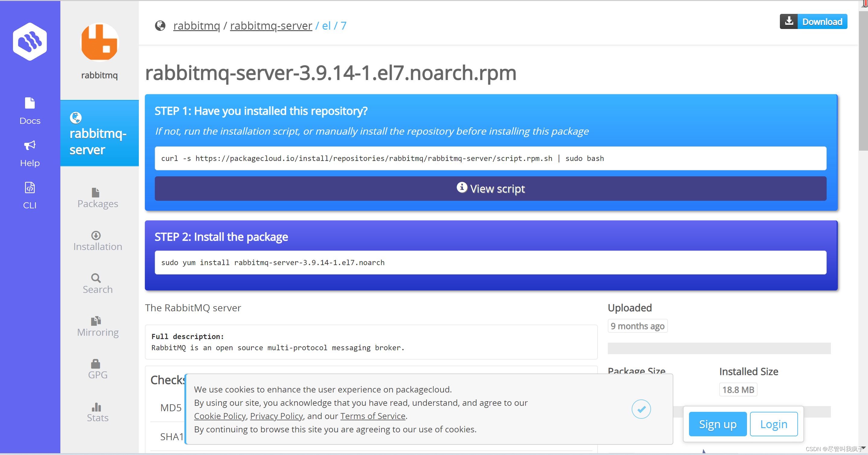Open rabbitmq breadcrumb link
This screenshot has width=868, height=455.
[196, 26]
